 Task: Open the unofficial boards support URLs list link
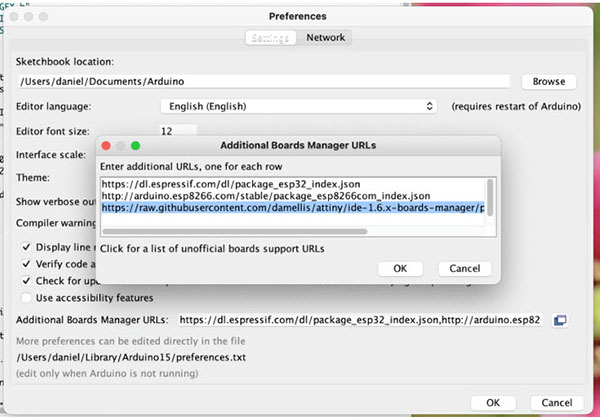click(224, 247)
